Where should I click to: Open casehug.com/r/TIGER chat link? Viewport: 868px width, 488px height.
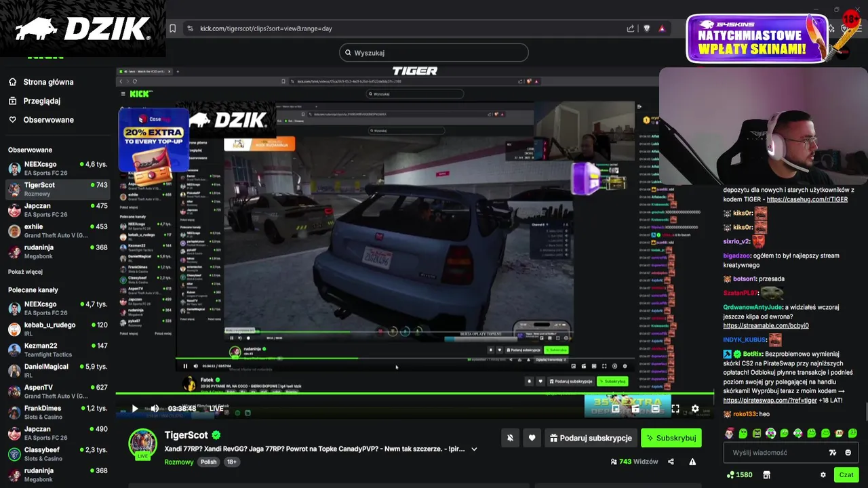point(807,199)
